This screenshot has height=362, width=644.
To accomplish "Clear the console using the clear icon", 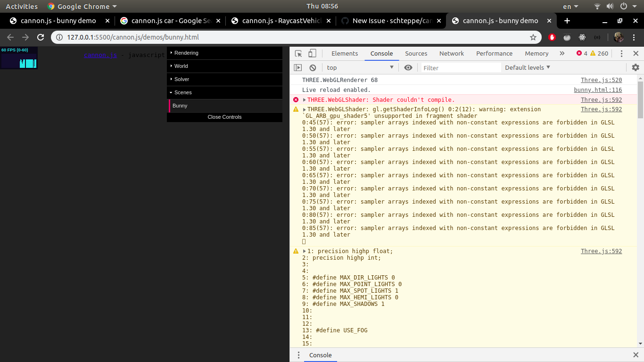I will click(312, 67).
